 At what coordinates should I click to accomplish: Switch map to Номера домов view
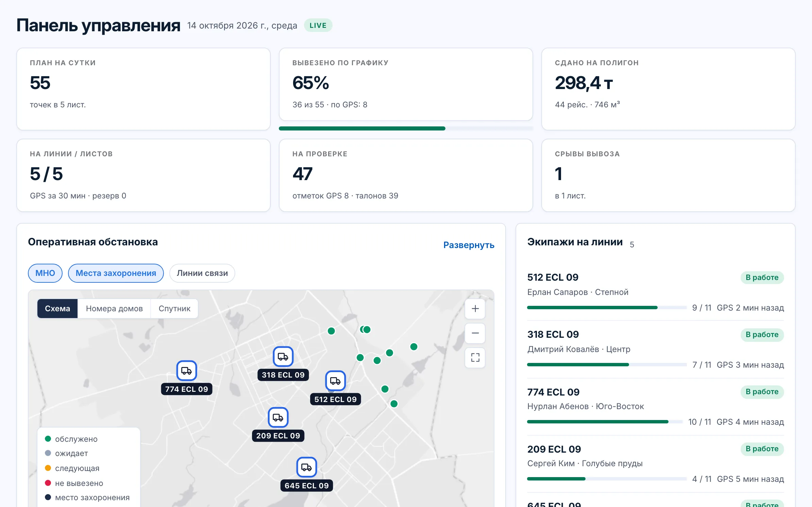click(114, 309)
